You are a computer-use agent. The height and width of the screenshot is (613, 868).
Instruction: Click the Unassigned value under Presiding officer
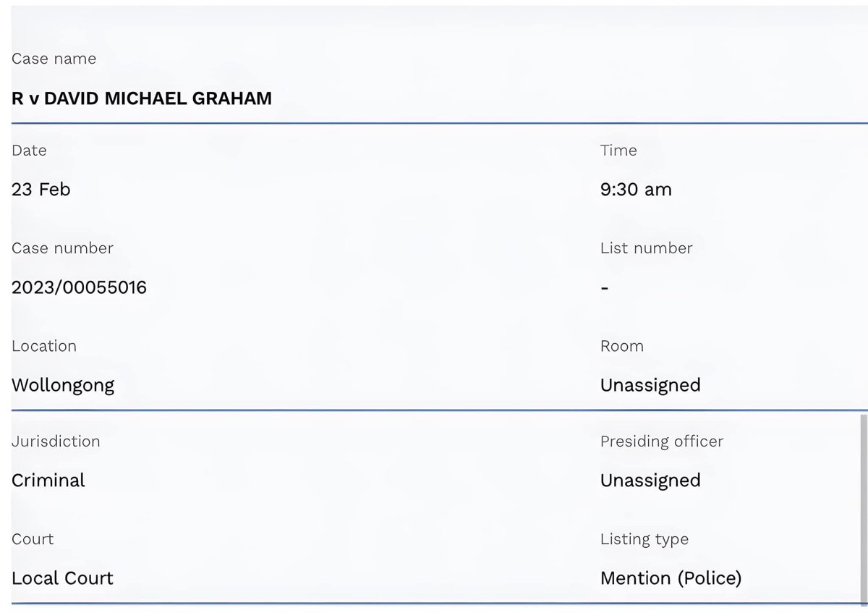(x=650, y=481)
